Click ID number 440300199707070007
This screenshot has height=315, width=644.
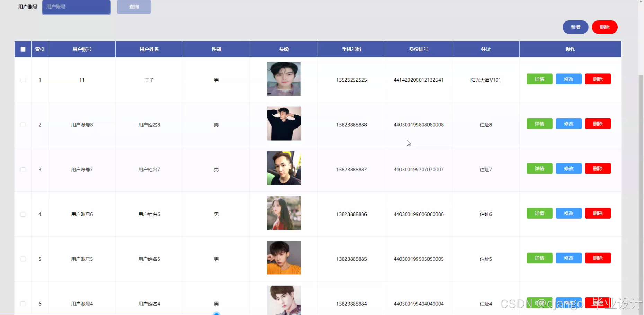[418, 170]
